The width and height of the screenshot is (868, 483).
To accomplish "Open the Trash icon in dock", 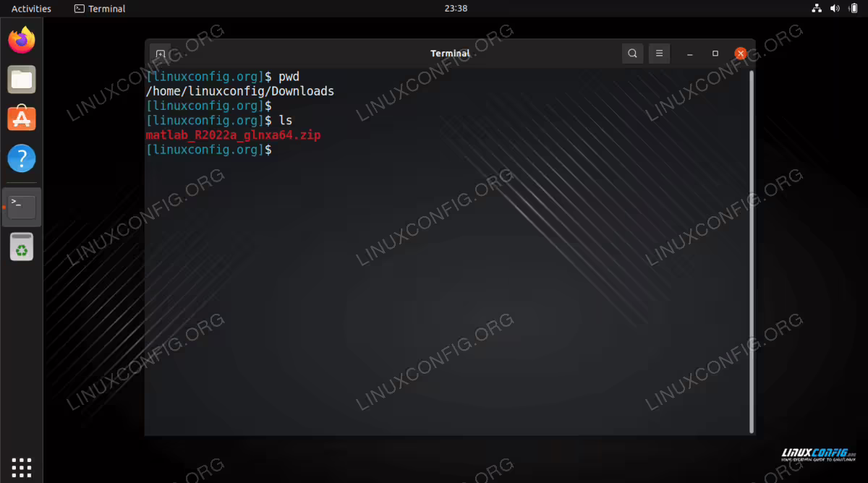I will [x=22, y=247].
